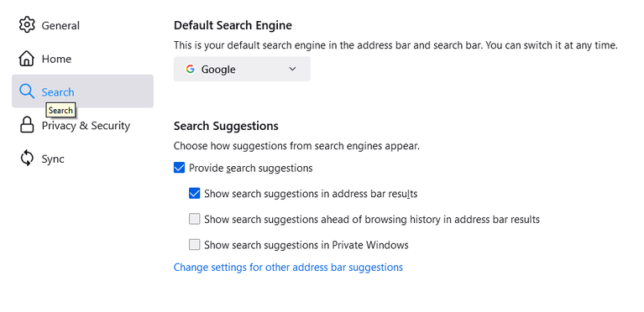The image size is (644, 312).
Task: Open the Default Search Engine dropdown
Action: pos(242,69)
